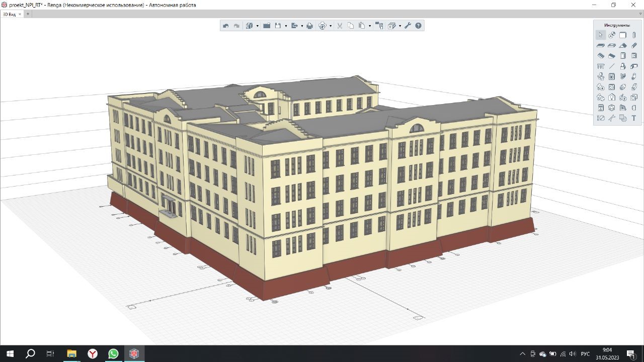Pick the Door tool icon
Image resolution: width=644 pixels, height=362 pixels.
623,56
